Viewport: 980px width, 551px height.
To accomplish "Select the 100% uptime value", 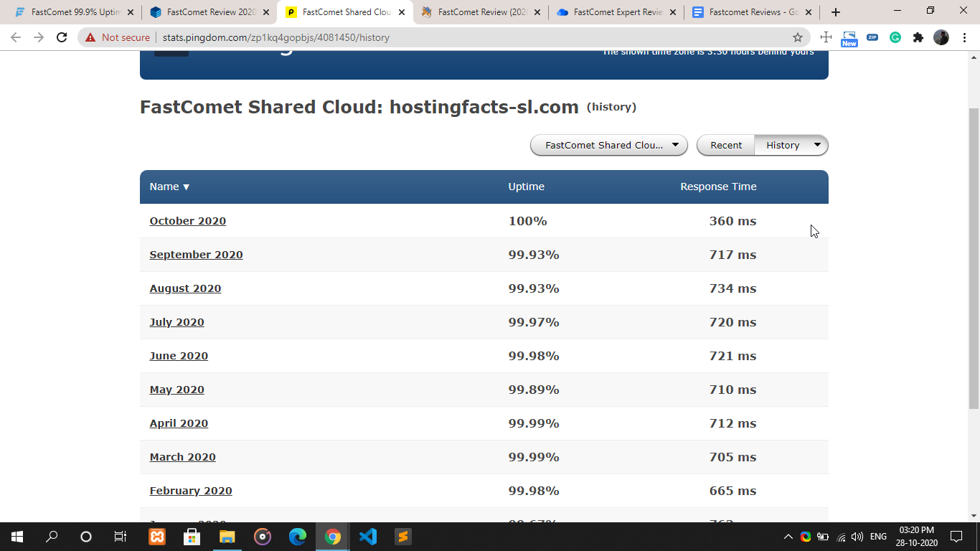I will [528, 221].
